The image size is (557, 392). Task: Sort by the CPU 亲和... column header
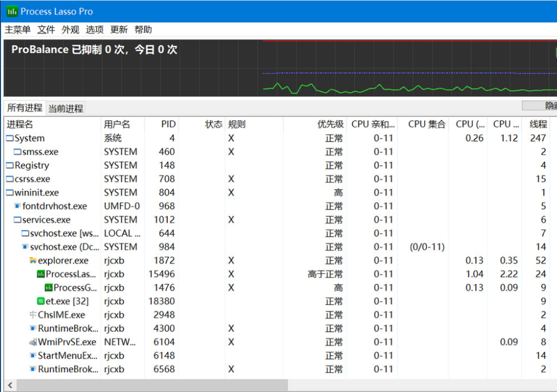[x=373, y=124]
